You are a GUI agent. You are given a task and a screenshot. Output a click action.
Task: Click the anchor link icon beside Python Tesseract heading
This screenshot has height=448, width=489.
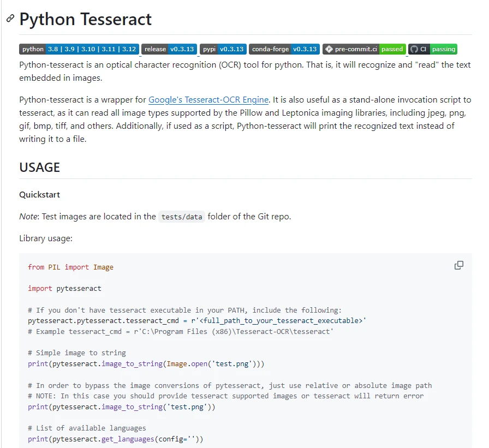click(x=10, y=19)
